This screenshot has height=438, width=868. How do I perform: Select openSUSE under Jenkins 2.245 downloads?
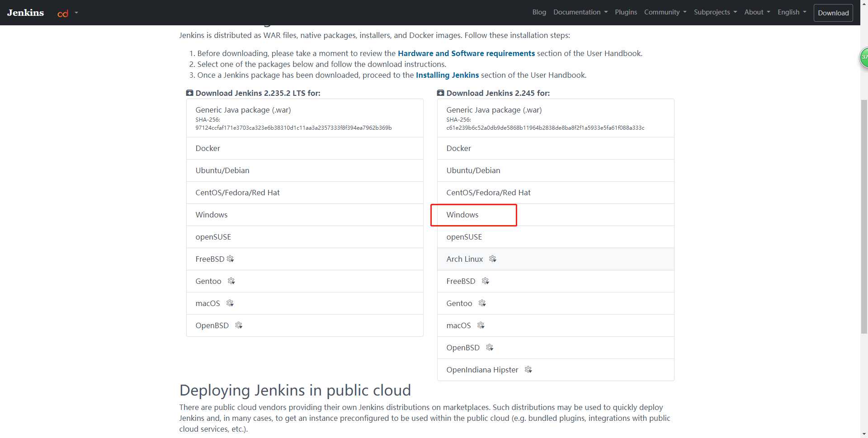click(556, 237)
